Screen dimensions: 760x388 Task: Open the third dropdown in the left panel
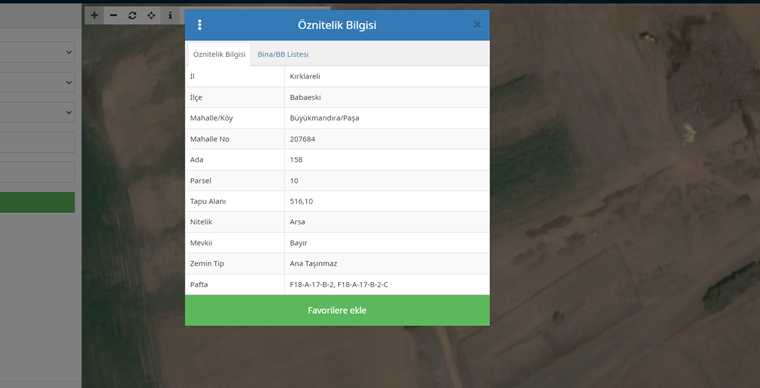coord(37,112)
